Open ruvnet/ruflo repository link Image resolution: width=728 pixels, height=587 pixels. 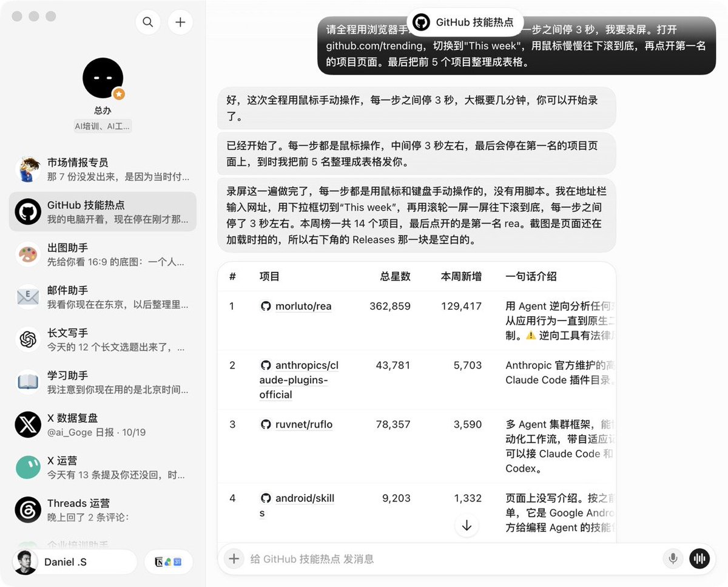coord(304,424)
